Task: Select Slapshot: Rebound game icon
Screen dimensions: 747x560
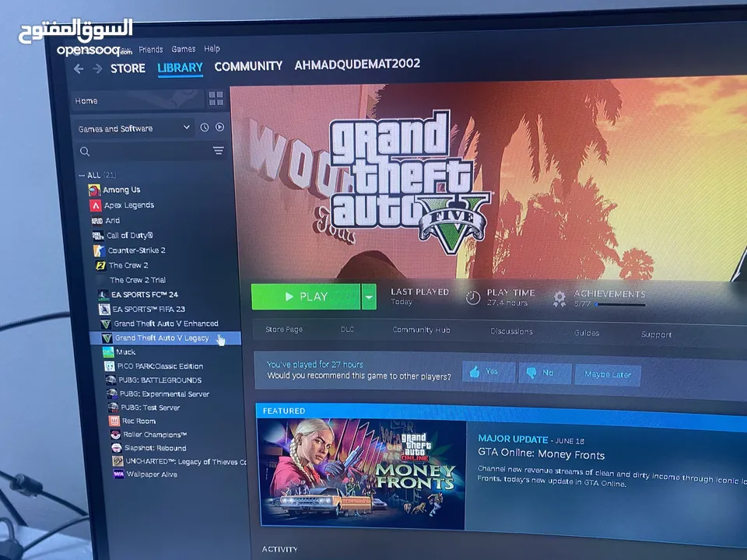Action: (x=117, y=448)
